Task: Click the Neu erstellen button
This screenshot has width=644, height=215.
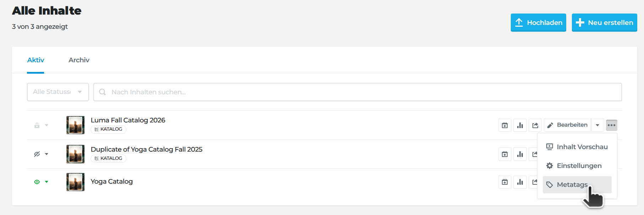Action: (x=604, y=23)
